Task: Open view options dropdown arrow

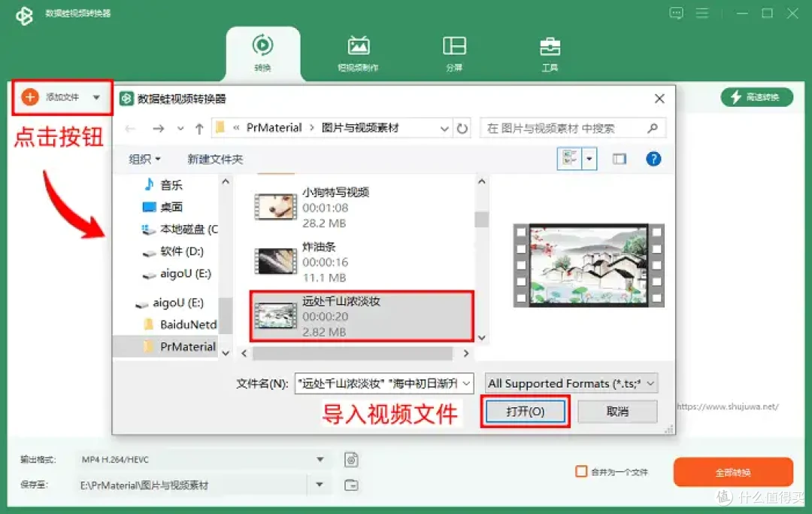Action: (589, 159)
